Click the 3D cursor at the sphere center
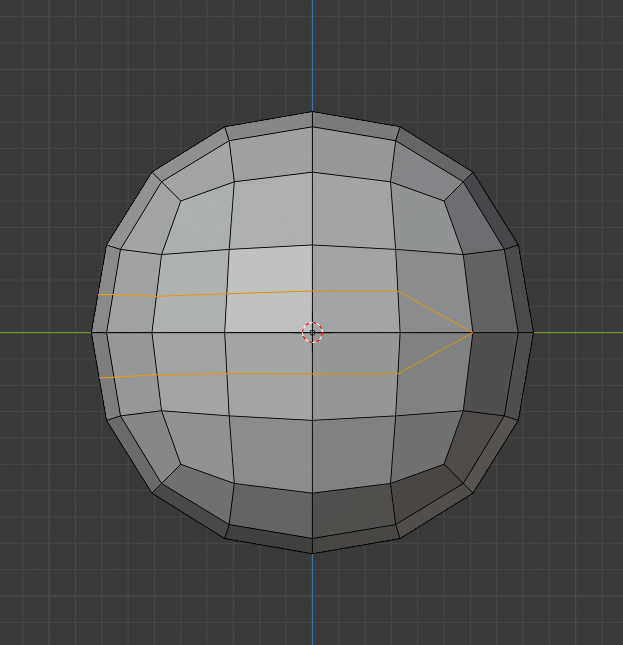 click(x=312, y=332)
